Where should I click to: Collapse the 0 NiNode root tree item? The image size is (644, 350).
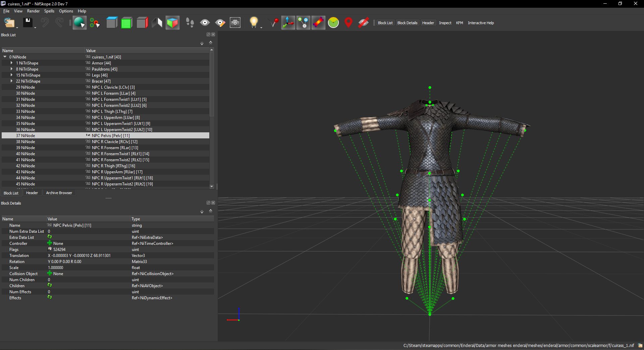tap(5, 57)
